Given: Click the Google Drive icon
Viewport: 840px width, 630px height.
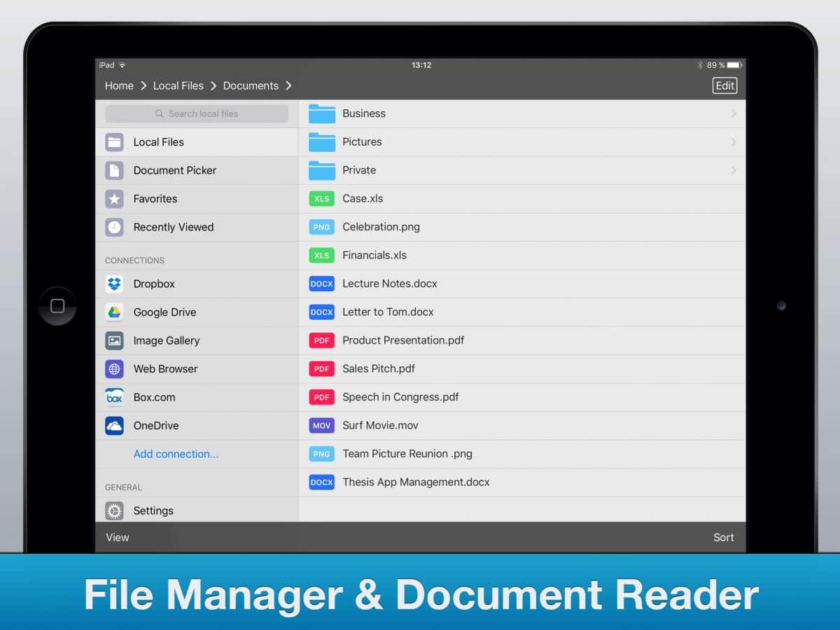Looking at the screenshot, I should click(x=114, y=312).
